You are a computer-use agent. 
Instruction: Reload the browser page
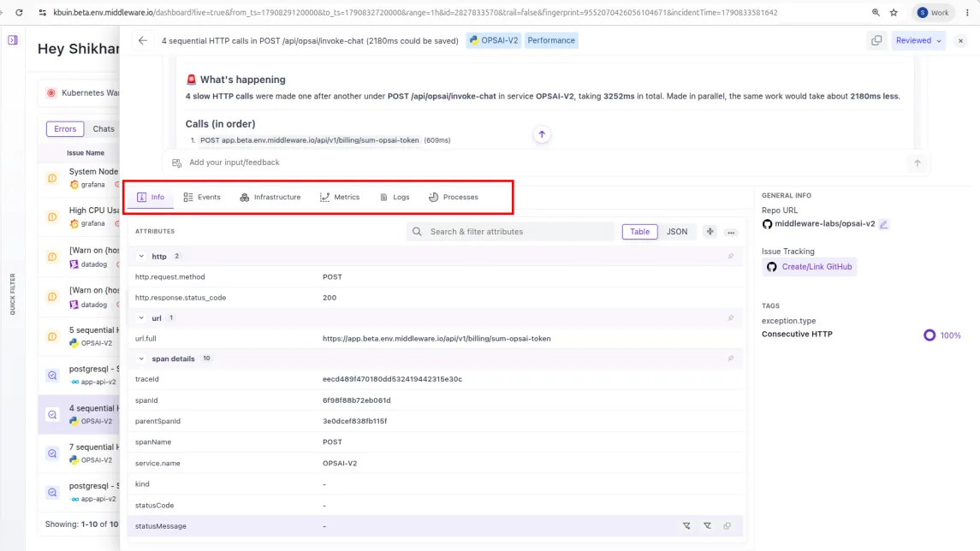[19, 13]
